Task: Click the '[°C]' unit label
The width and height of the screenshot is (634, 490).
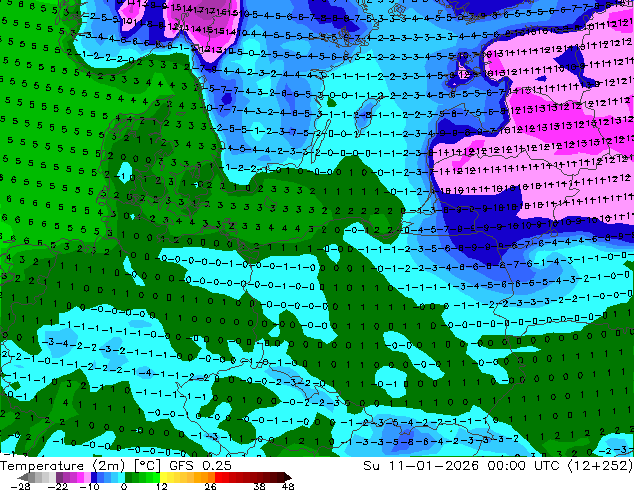Action: click(147, 466)
